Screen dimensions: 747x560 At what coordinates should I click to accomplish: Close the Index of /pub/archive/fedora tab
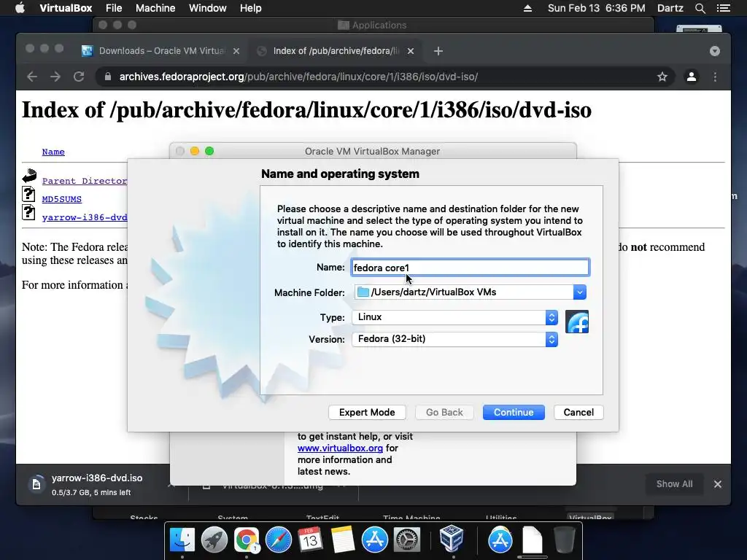tap(411, 51)
